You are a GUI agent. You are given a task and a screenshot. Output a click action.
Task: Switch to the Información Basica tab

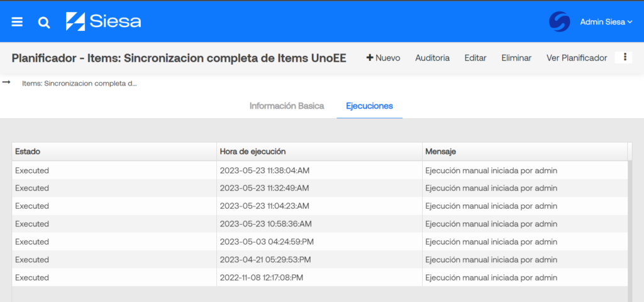pyautogui.click(x=287, y=106)
